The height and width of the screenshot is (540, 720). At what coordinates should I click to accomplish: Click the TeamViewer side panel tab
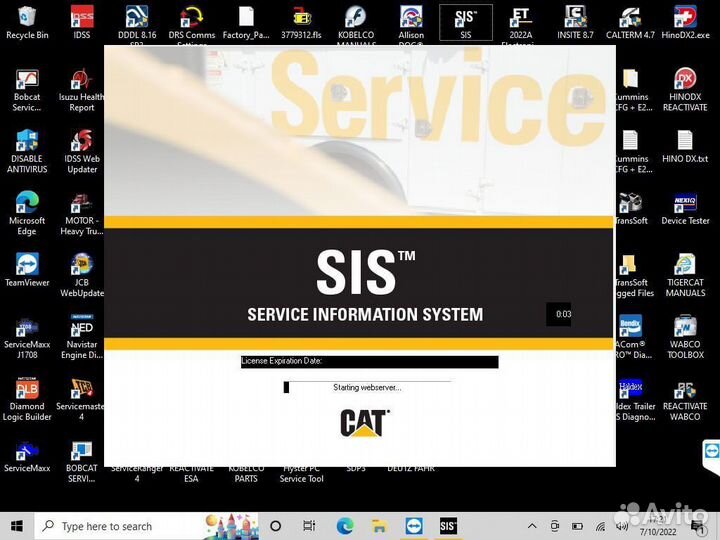point(711,456)
